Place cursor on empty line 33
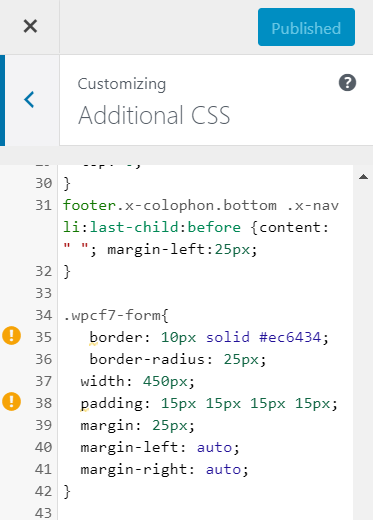373x520 pixels. point(205,293)
